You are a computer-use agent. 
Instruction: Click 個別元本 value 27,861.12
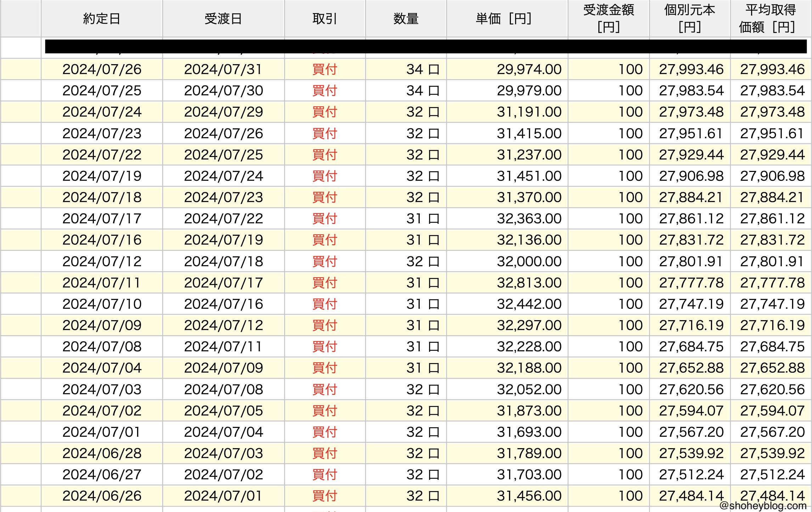pyautogui.click(x=691, y=218)
